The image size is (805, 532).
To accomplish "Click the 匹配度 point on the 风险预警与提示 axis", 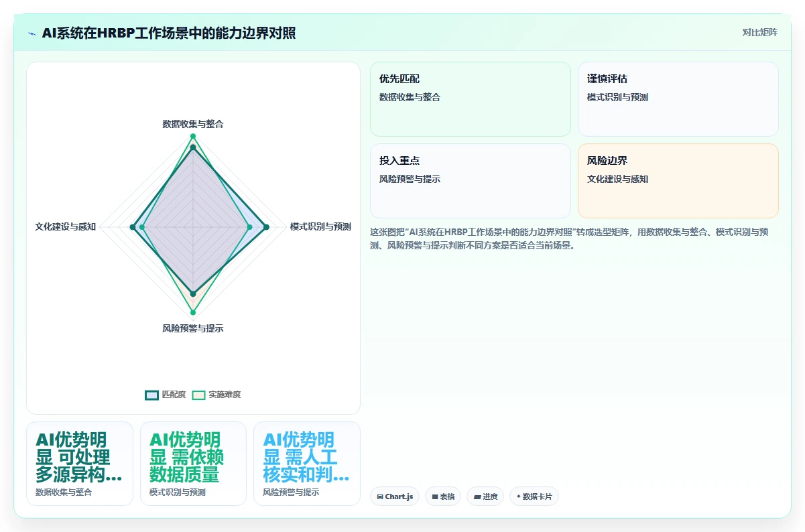I will tap(193, 293).
